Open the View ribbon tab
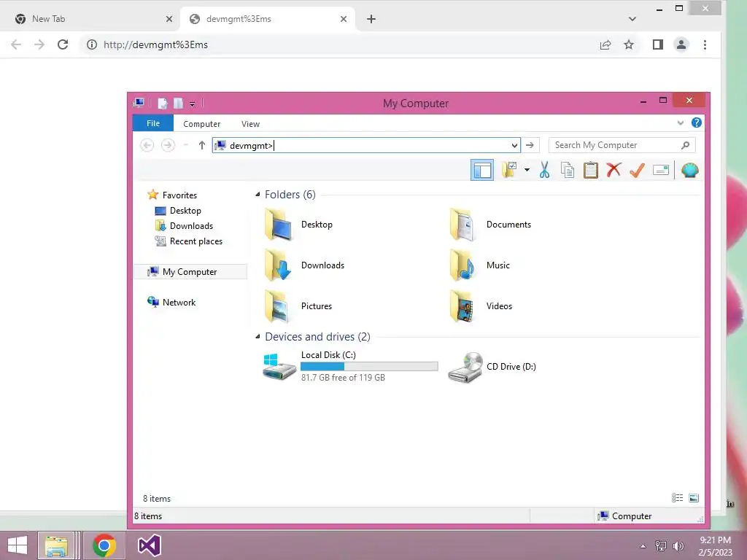This screenshot has width=747, height=560. 251,124
